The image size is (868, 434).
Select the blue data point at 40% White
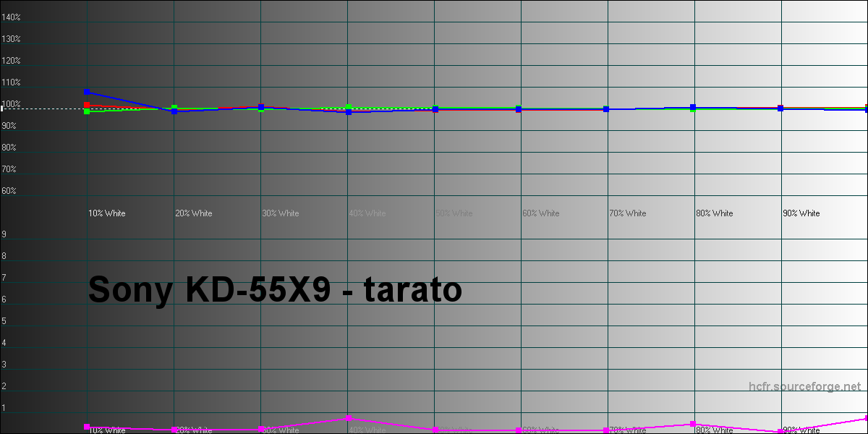pos(349,112)
